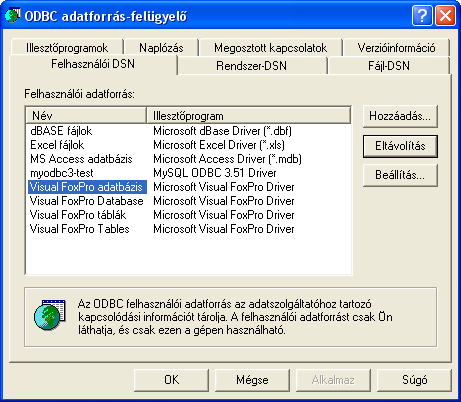Close the ODBC adatforrás-felügyelő window

pyautogui.click(x=446, y=16)
